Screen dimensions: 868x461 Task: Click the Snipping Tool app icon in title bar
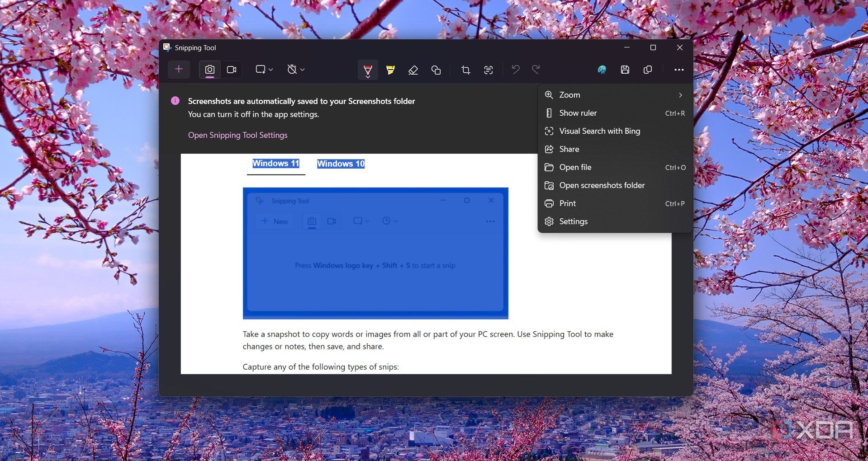[x=167, y=47]
